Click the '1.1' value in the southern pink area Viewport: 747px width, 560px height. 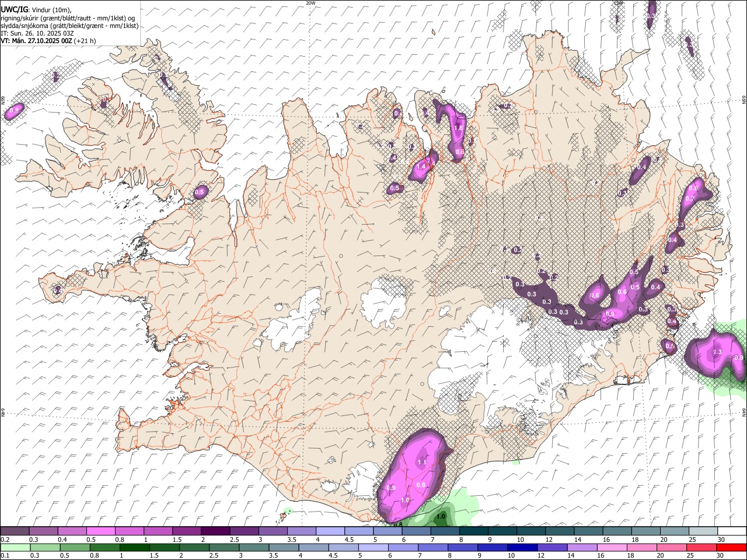[423, 462]
